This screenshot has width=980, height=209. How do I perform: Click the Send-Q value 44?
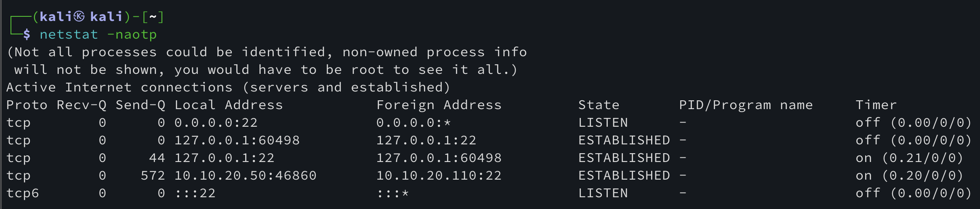[x=157, y=158]
